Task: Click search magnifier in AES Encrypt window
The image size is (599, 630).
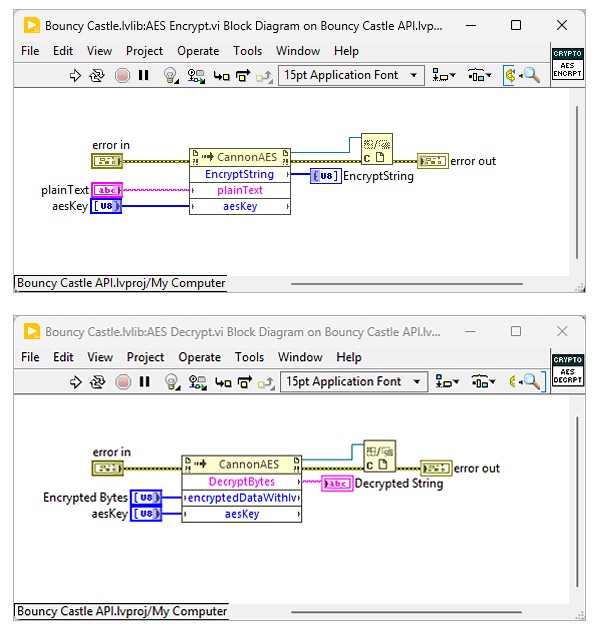Action: click(x=531, y=75)
